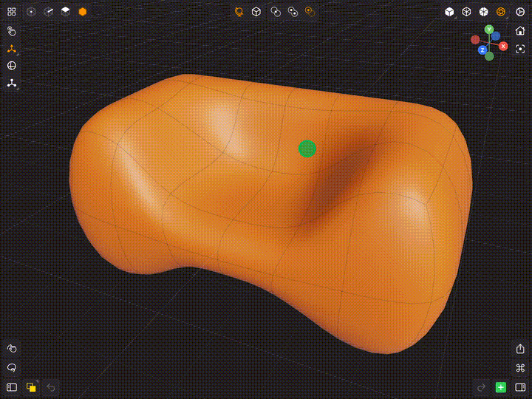532x399 pixels.
Task: Select the orange move gizmo tool
Action: (12, 49)
